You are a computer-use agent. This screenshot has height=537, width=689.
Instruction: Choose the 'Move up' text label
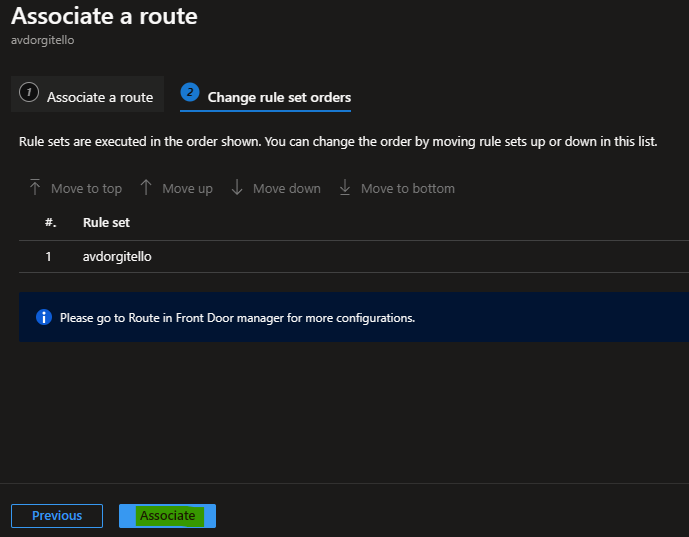188,189
